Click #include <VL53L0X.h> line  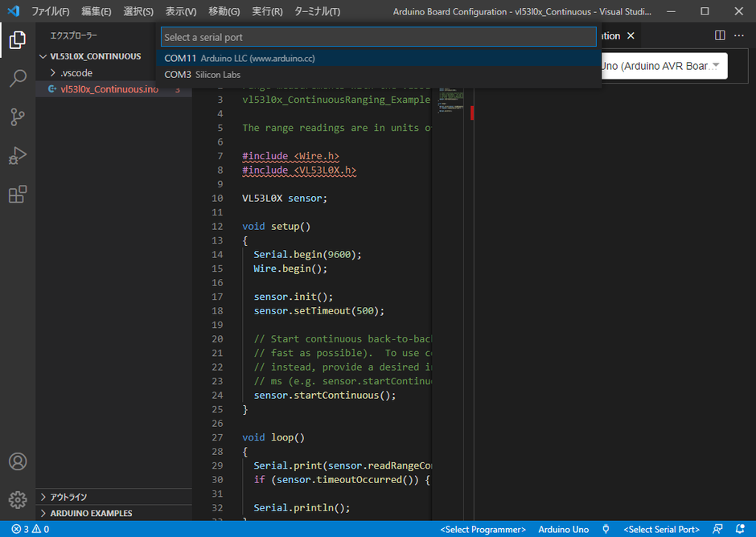(x=299, y=170)
